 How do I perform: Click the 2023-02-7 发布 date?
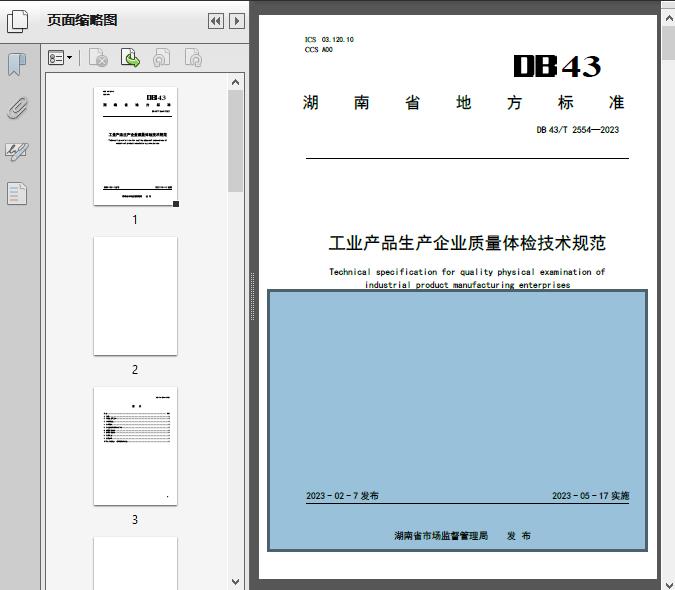click(342, 496)
